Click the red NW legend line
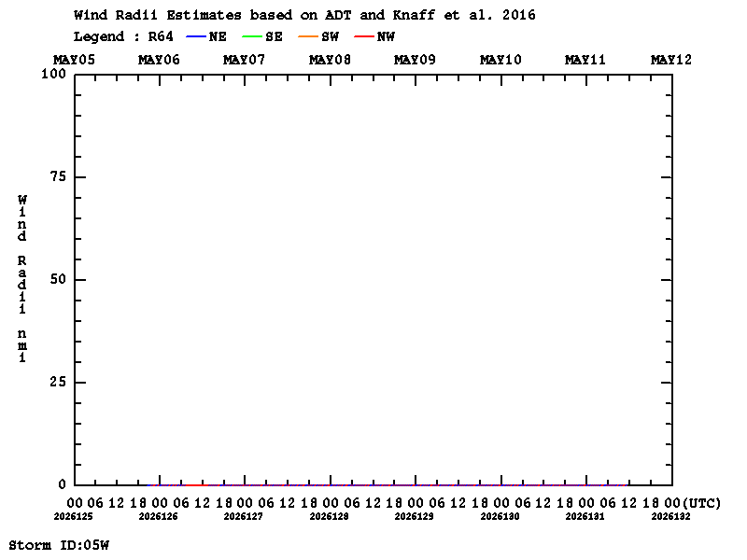747x560 pixels. (364, 36)
